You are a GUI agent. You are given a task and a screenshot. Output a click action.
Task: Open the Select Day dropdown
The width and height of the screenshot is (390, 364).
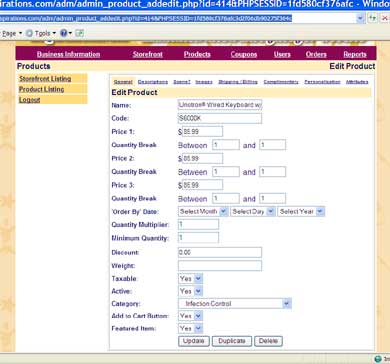pyautogui.click(x=252, y=212)
